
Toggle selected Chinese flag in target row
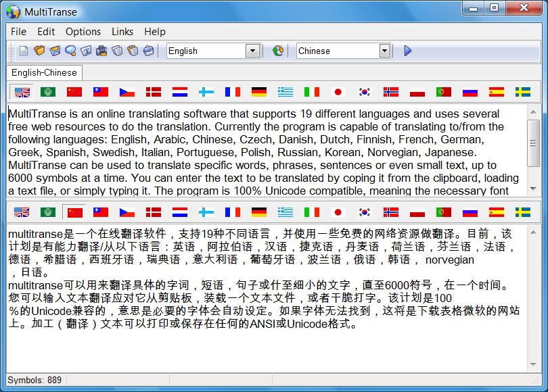tap(74, 212)
